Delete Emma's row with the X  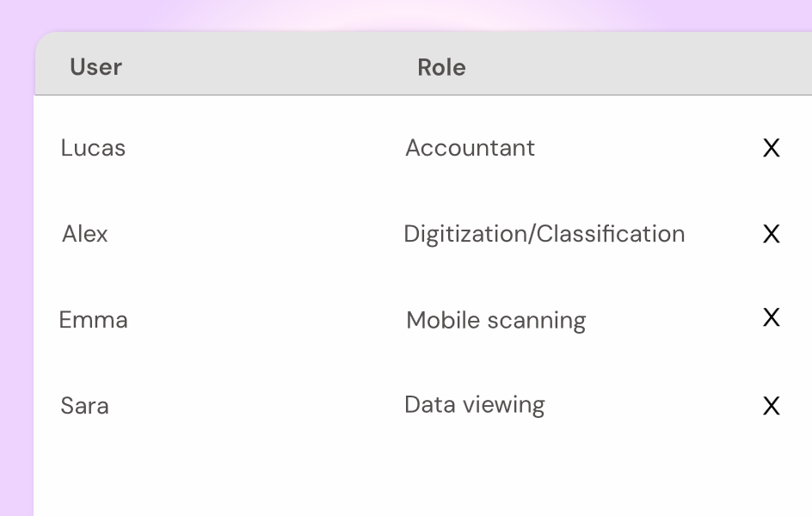(x=771, y=317)
